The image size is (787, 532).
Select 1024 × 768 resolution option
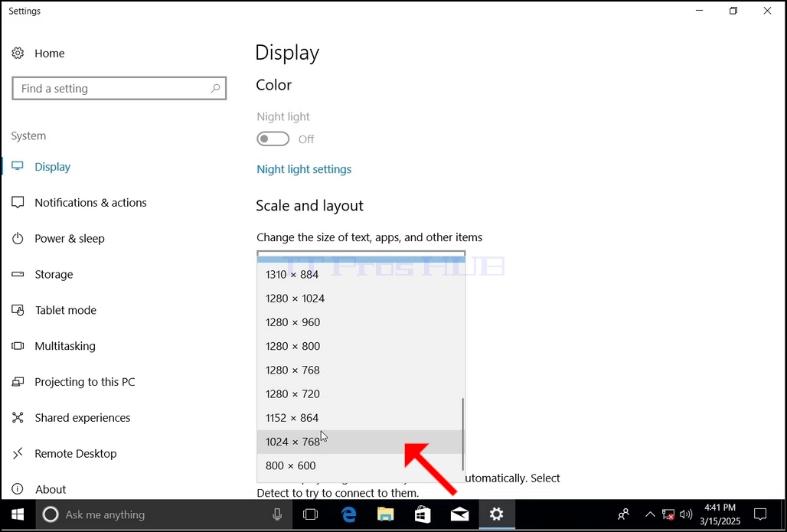click(361, 442)
